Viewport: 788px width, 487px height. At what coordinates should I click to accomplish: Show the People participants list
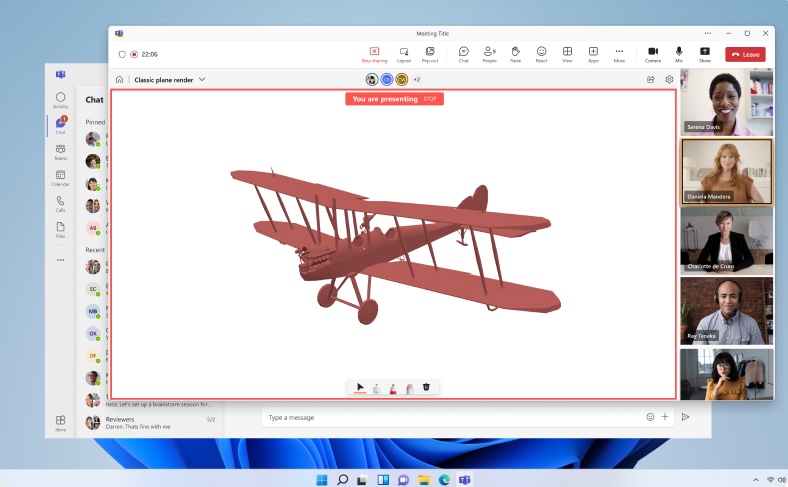click(490, 54)
